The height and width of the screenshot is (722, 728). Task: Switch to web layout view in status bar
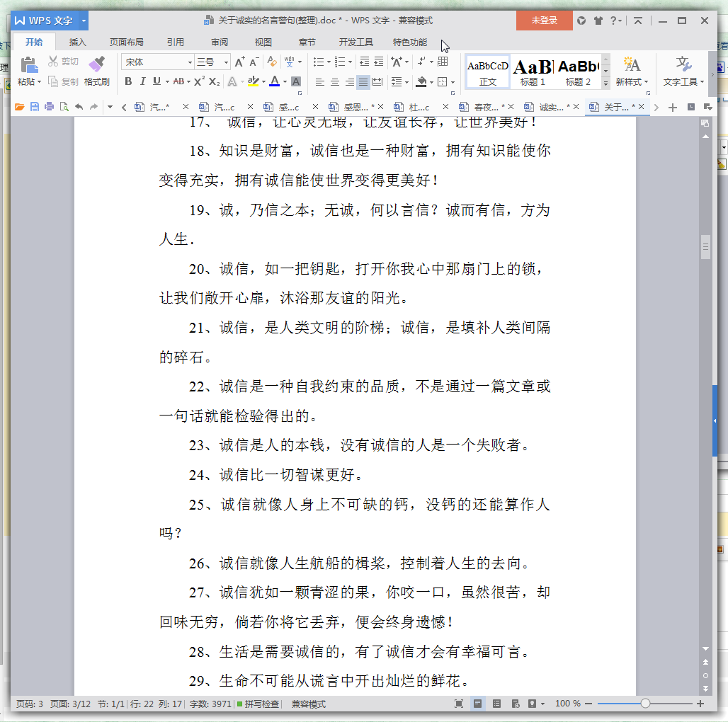click(516, 704)
